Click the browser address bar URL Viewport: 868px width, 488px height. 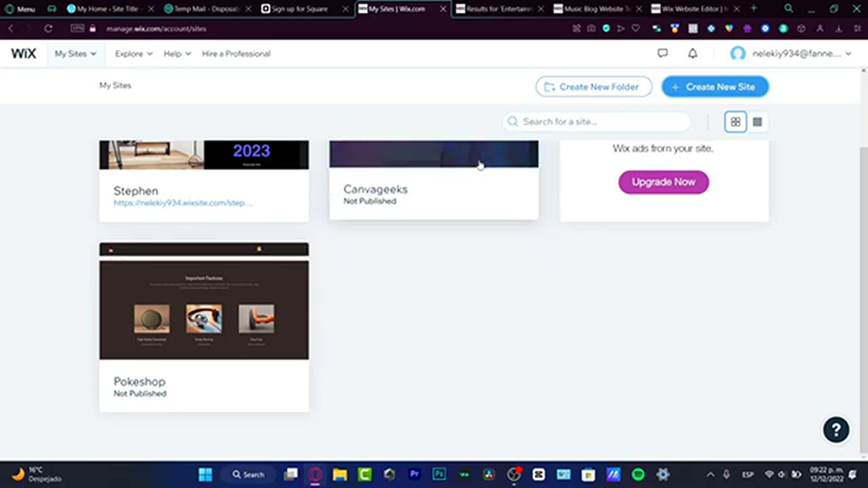(x=156, y=28)
